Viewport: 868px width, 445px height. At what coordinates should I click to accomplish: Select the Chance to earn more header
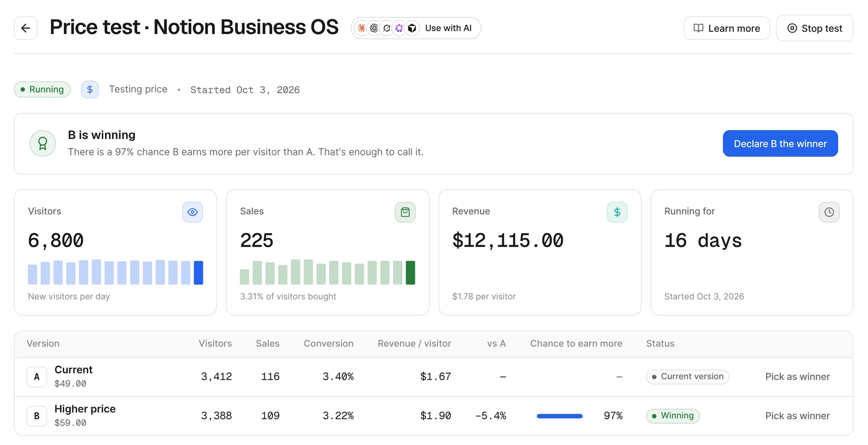coord(576,344)
